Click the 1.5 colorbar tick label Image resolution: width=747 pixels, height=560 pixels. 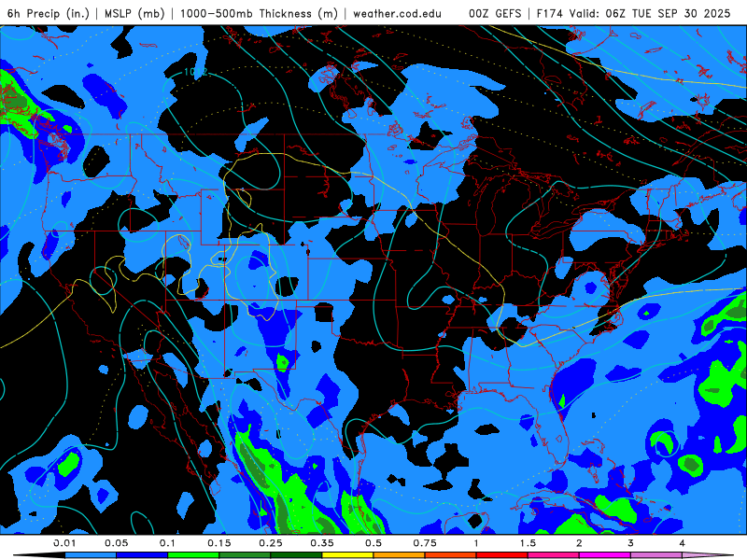pyautogui.click(x=528, y=543)
